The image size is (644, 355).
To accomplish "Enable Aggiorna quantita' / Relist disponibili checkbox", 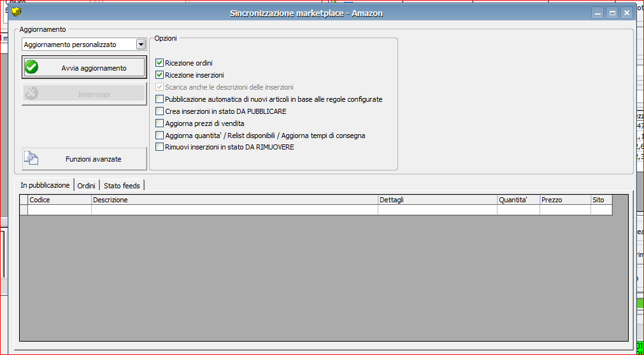I will [159, 135].
